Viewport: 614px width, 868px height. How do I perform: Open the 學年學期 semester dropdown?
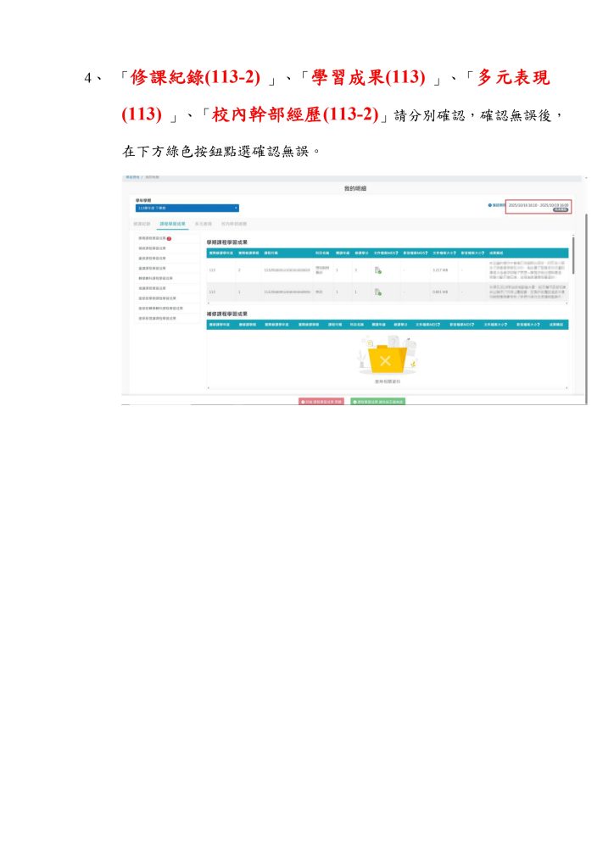(187, 208)
